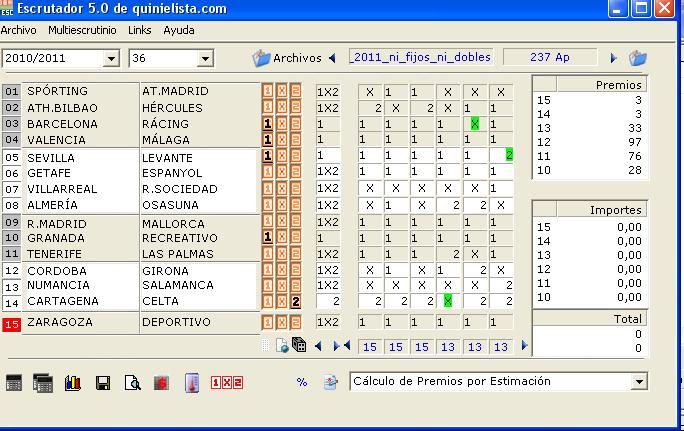Click the Premios value 97 for 12 hits

coord(635,142)
